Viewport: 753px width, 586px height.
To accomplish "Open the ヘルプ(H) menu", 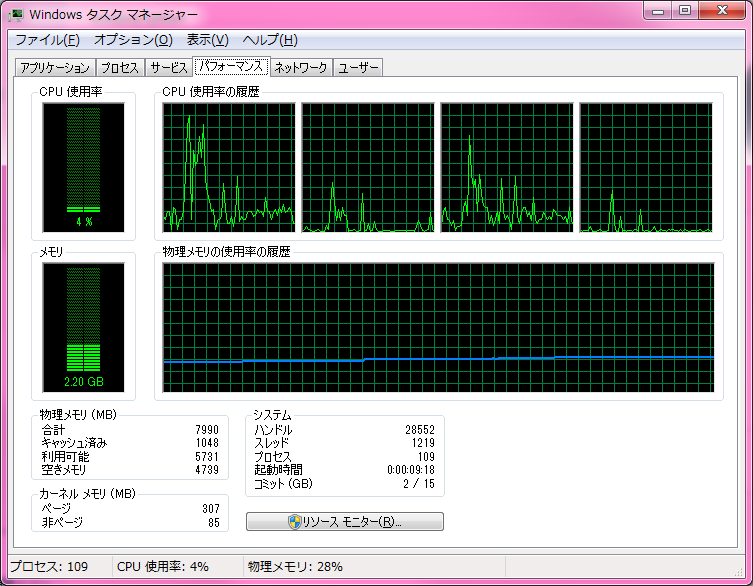I will (x=270, y=40).
